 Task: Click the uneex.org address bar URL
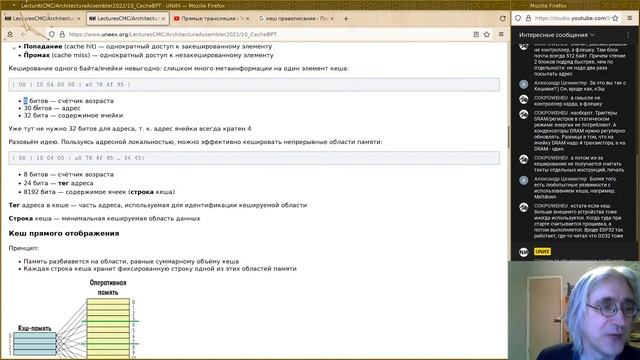click(x=173, y=34)
